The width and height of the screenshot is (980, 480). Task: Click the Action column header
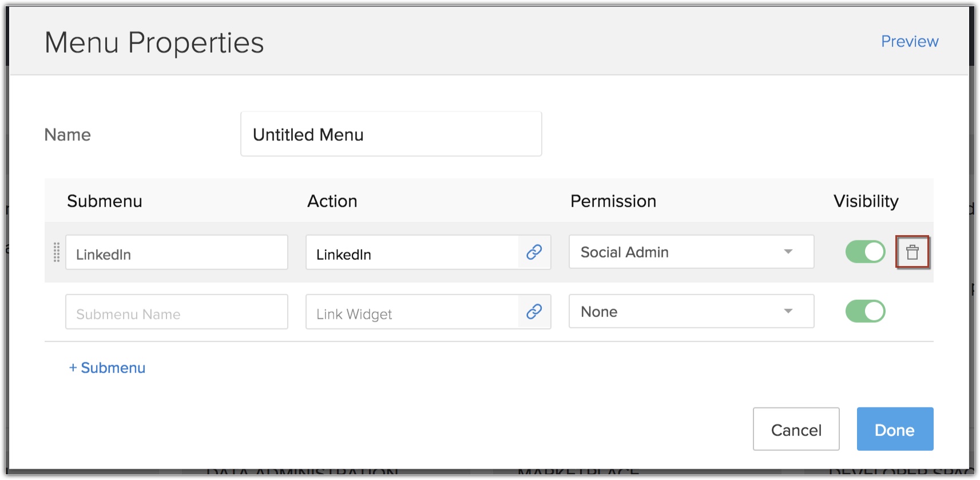point(332,201)
